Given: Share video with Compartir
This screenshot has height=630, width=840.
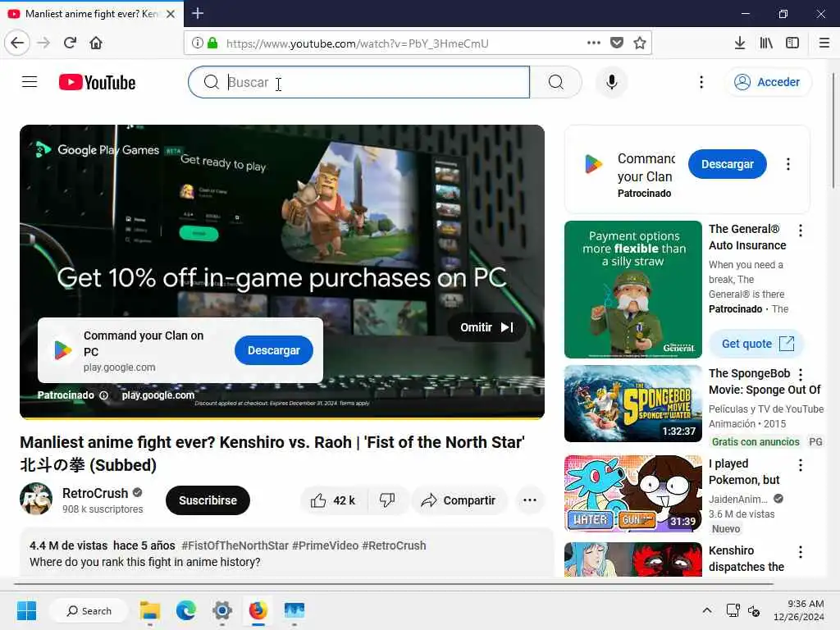Looking at the screenshot, I should coord(459,500).
